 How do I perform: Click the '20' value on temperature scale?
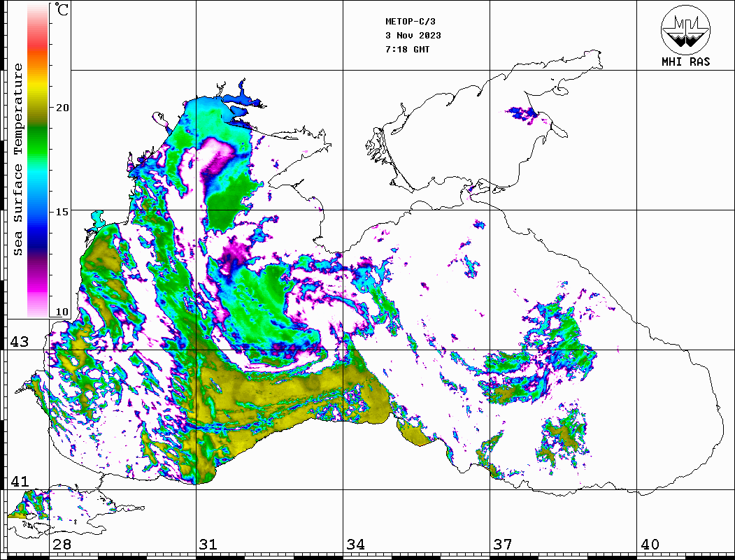pos(62,108)
